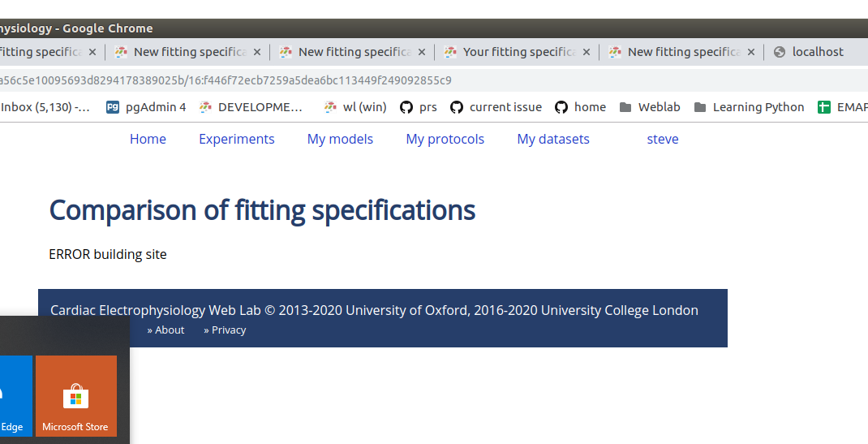Click the wl (win) bookmark favicon
The width and height of the screenshot is (868, 444).
coord(330,107)
